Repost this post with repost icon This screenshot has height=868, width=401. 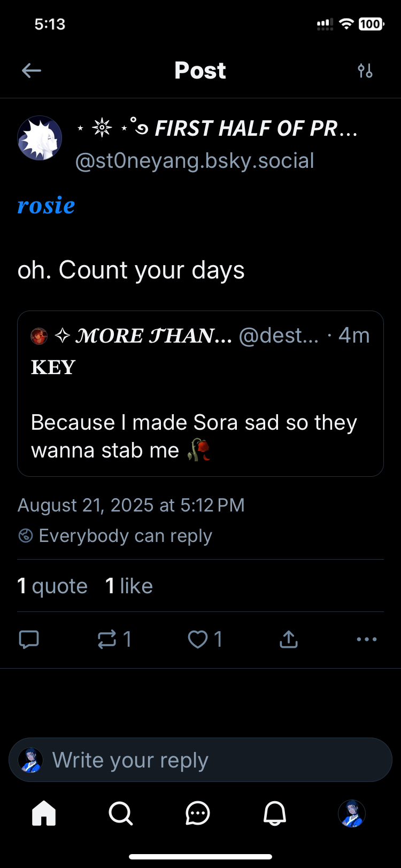point(107,639)
